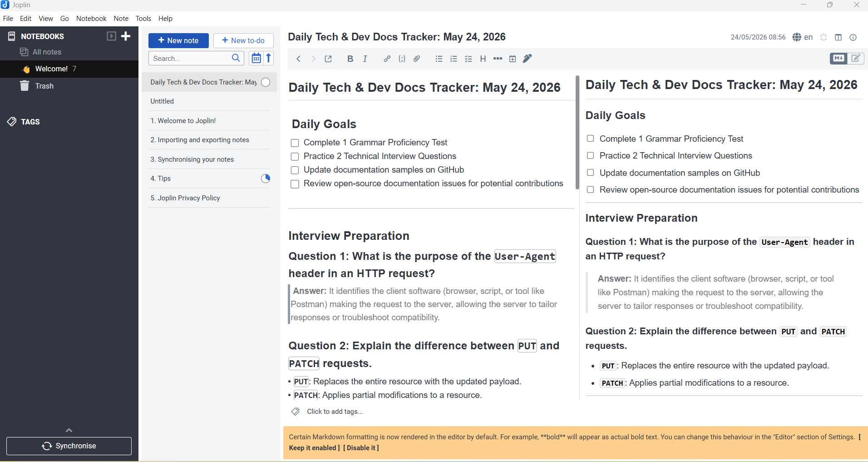Switch to the rich text editor toggle
Image resolution: width=868 pixels, height=462 pixels.
(x=856, y=59)
